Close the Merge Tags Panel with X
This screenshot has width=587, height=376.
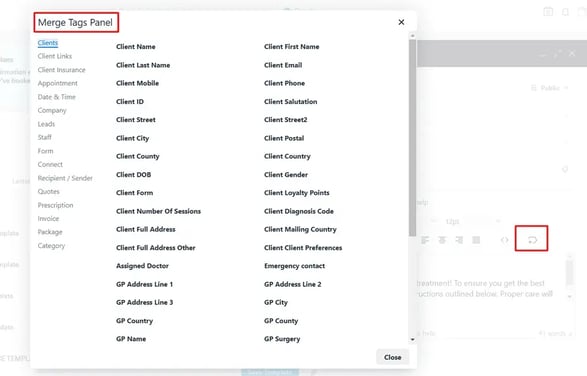point(401,22)
